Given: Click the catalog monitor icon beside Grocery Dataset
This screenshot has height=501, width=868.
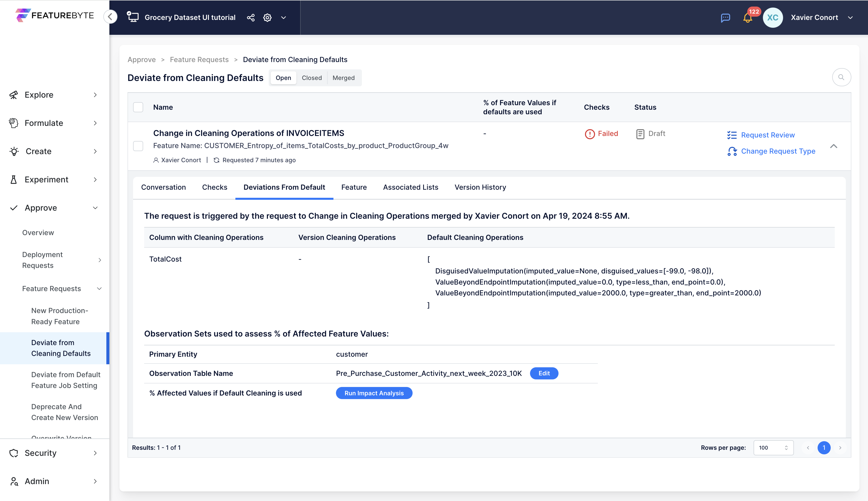Looking at the screenshot, I should pos(133,17).
